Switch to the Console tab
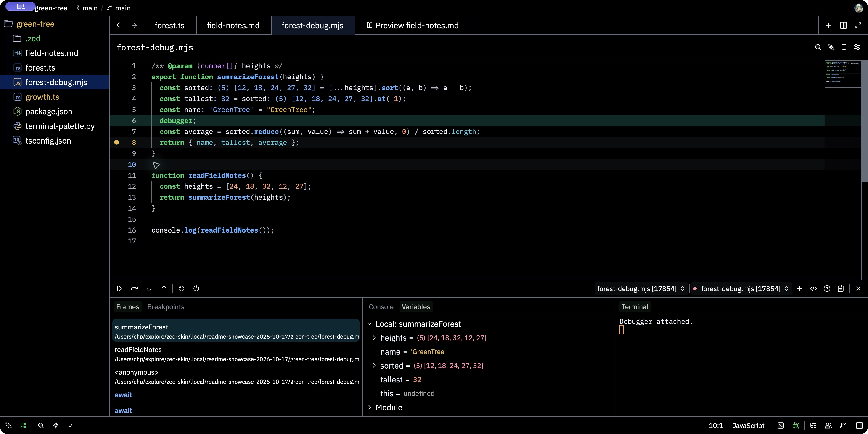Viewport: 868px width, 434px height. (381, 307)
